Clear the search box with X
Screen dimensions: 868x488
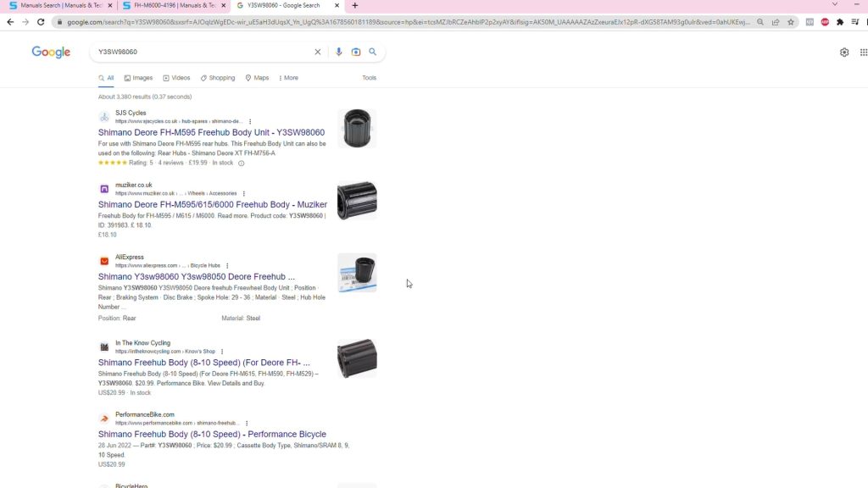click(x=318, y=52)
